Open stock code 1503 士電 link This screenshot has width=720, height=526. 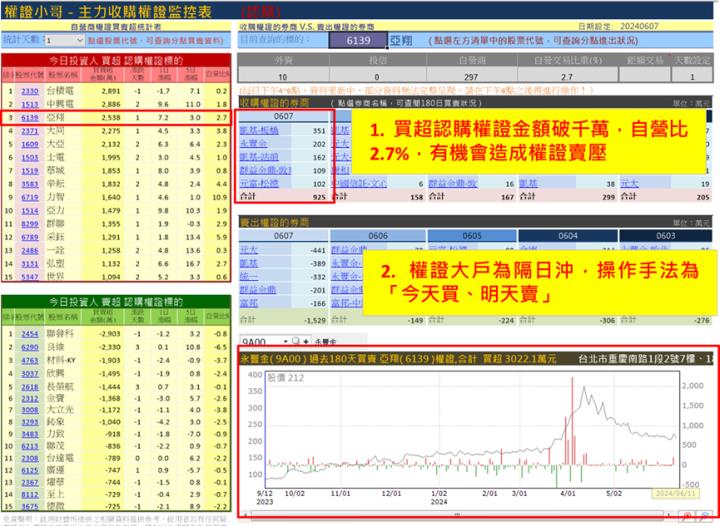click(x=30, y=157)
